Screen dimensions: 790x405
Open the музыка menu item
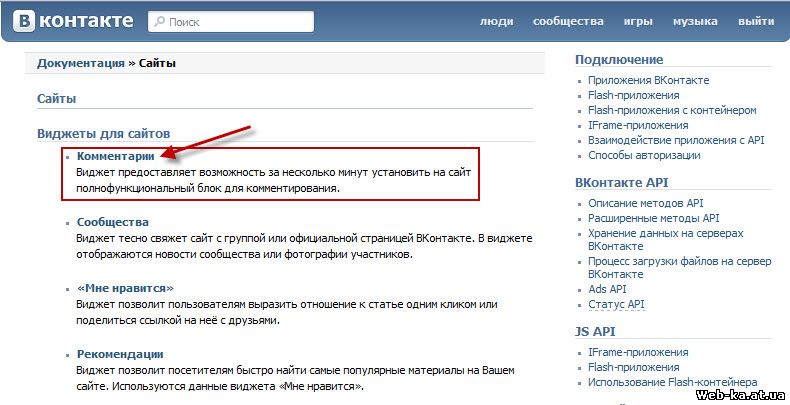[695, 21]
